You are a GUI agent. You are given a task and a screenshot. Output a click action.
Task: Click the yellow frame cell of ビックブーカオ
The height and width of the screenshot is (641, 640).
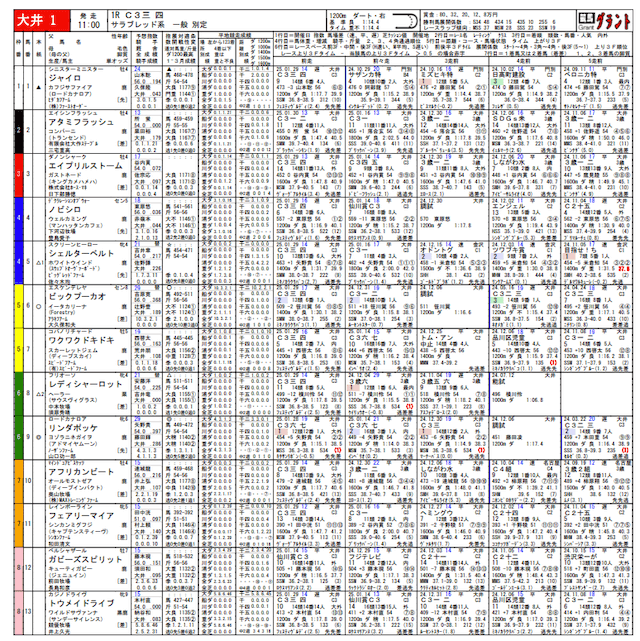pyautogui.click(x=18, y=306)
